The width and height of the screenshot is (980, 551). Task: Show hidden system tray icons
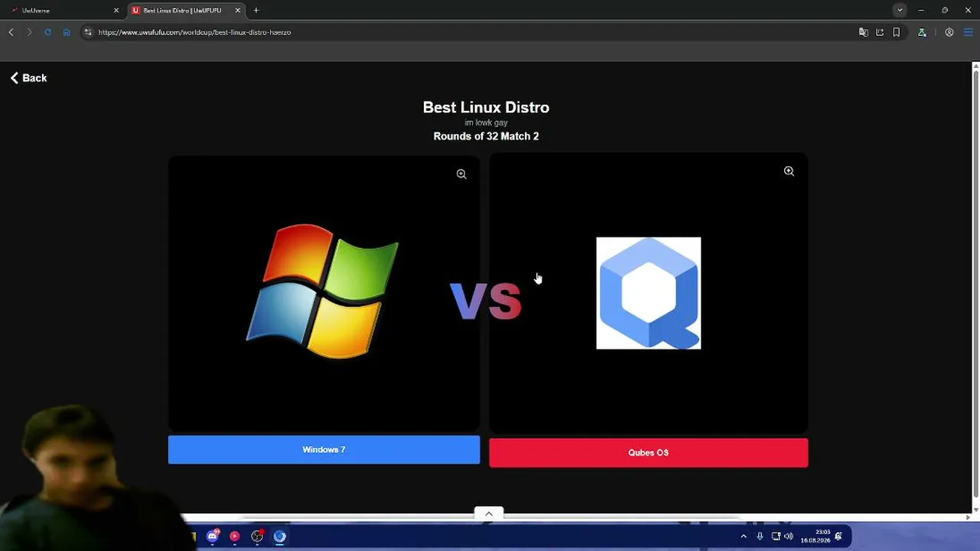click(x=744, y=536)
